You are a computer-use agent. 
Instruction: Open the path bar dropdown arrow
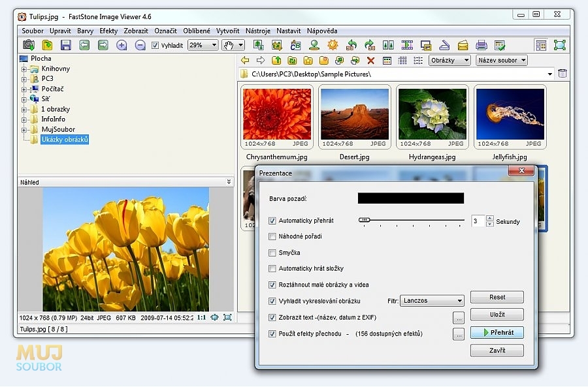click(x=549, y=74)
